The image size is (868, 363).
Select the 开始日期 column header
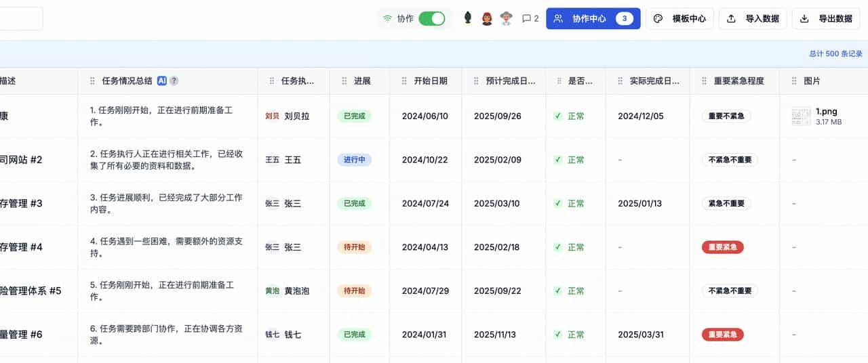[x=425, y=81]
